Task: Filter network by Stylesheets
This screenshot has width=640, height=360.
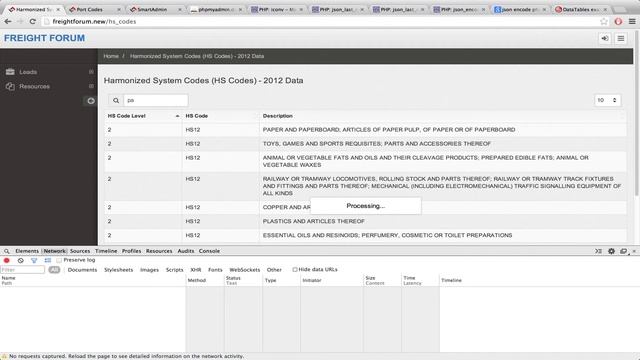Action: (x=118, y=270)
